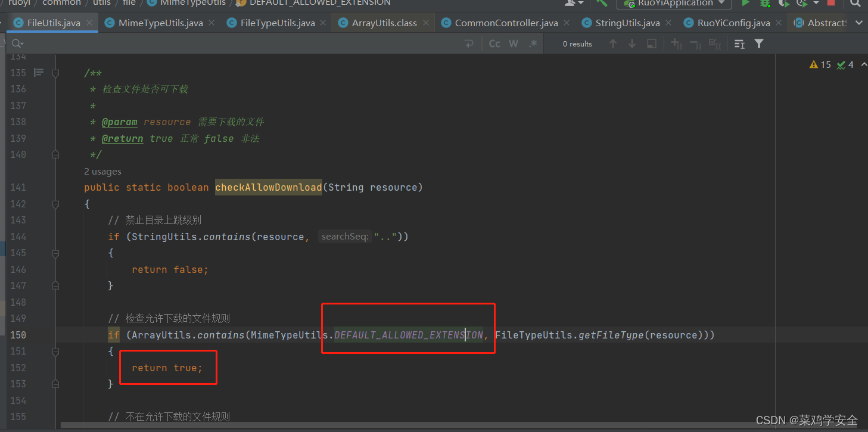Viewport: 868px width, 432px height.
Task: Open the RuoYiApplication run configuration dropdown
Action: tap(674, 3)
